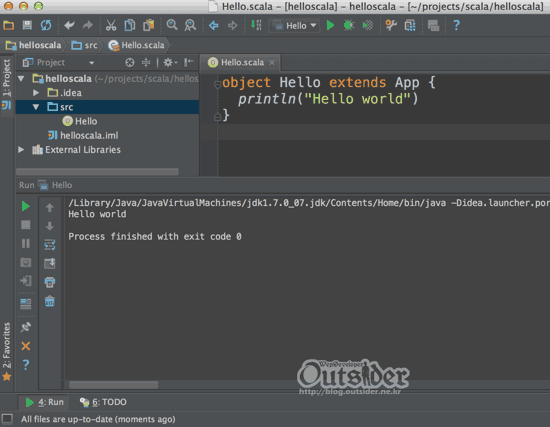Open Find with the magnifier icon

click(172, 25)
